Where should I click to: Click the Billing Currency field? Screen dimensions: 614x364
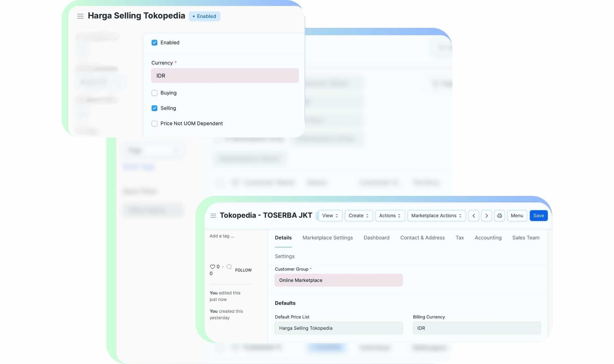[x=477, y=328]
